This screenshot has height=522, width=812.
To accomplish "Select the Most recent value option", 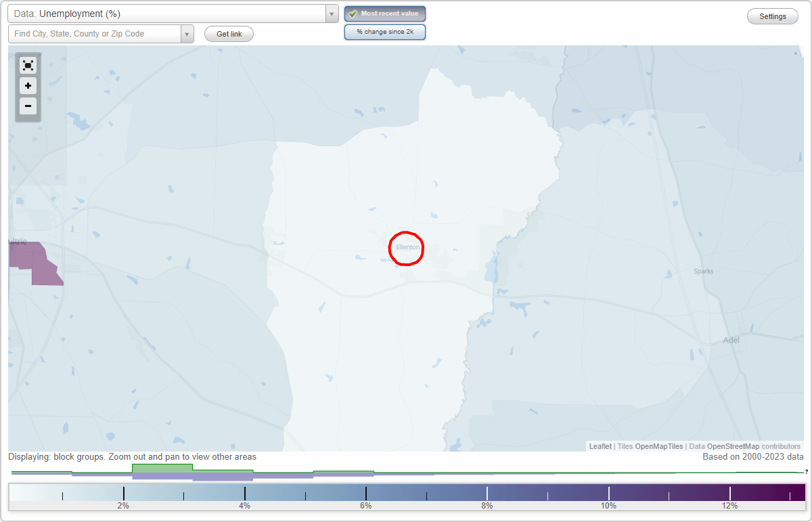I will [385, 14].
